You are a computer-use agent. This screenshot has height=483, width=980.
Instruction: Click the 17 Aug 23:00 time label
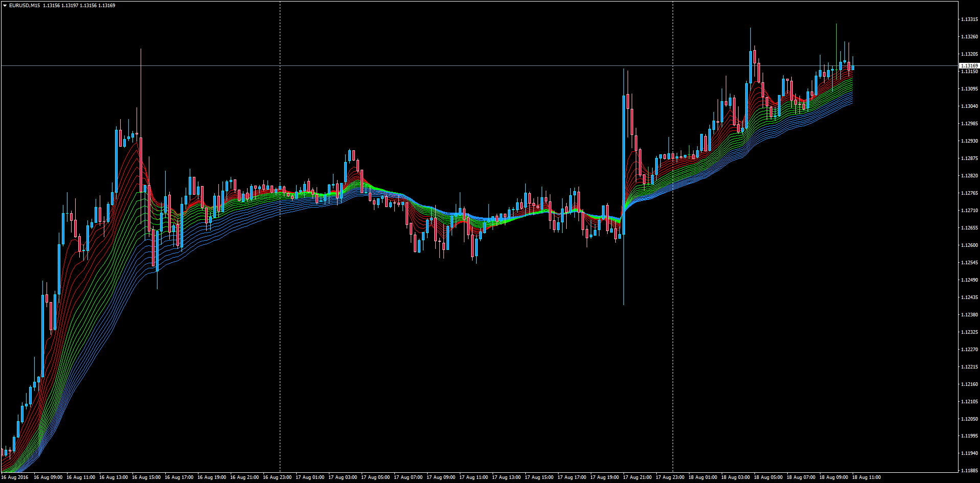click(670, 477)
